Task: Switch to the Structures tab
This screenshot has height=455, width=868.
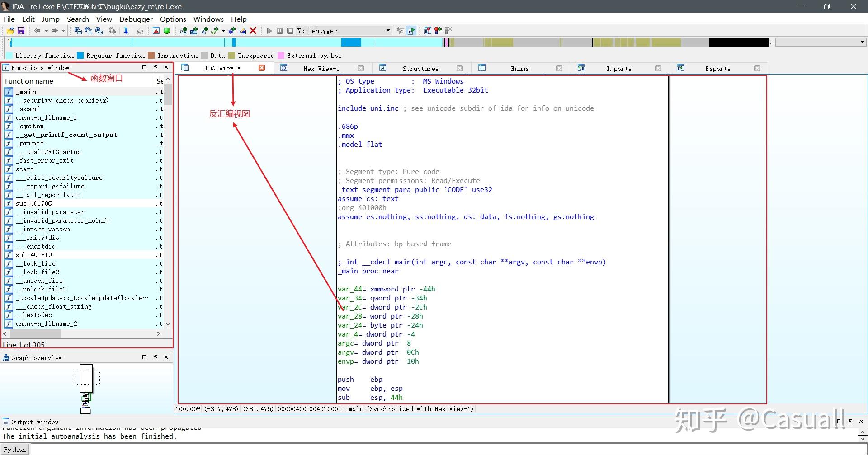Action: click(420, 69)
